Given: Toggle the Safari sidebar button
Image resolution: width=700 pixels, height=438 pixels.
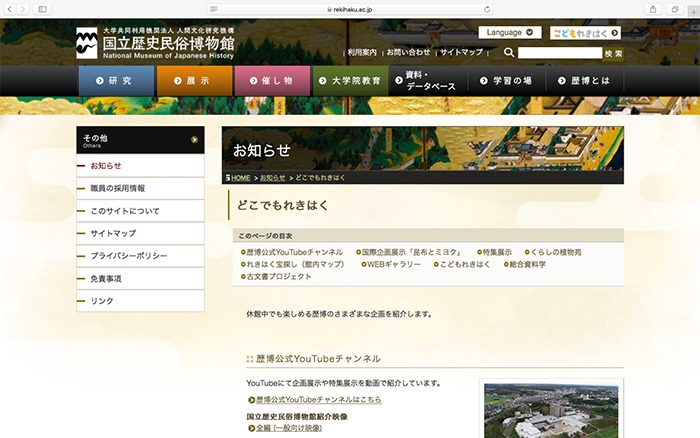Looking at the screenshot, I should pyautogui.click(x=42, y=9).
